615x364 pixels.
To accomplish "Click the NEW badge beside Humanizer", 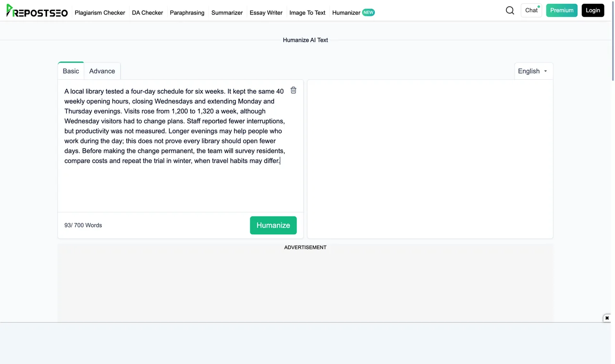I will click(x=369, y=12).
